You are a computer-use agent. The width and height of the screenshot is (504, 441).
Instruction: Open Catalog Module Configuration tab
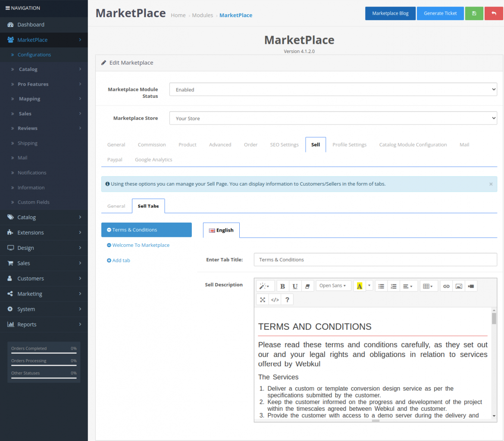413,145
